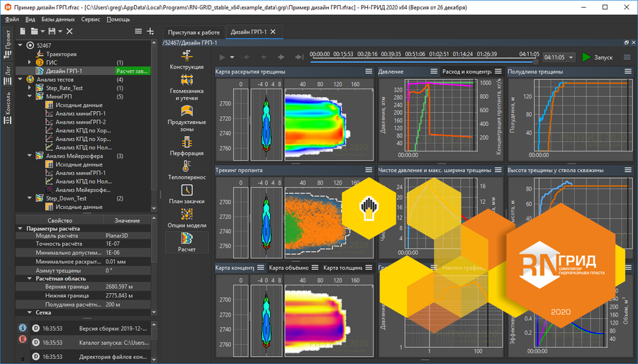Open Трекинг пропанта panel menu icon
Viewport: 638px width, 364px height.
pos(369,170)
